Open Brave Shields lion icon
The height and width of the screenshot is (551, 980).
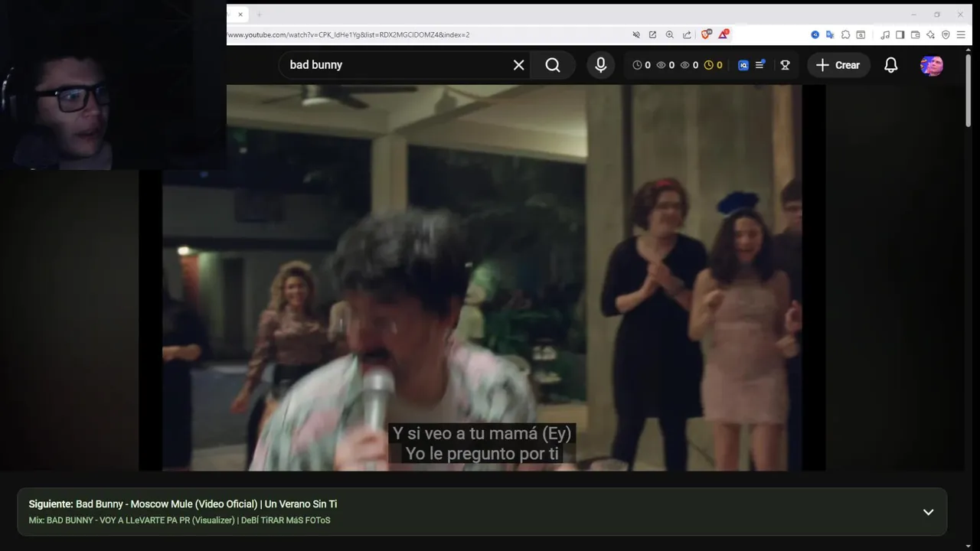point(707,34)
